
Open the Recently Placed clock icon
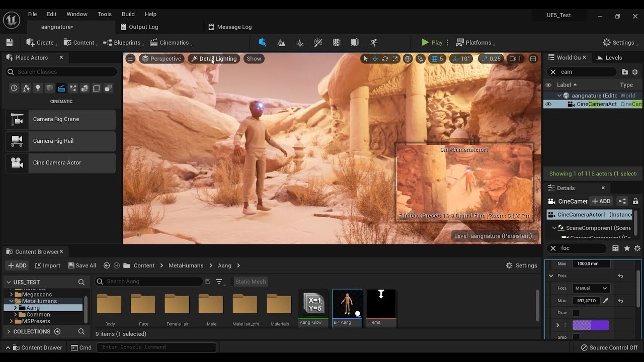(x=14, y=88)
